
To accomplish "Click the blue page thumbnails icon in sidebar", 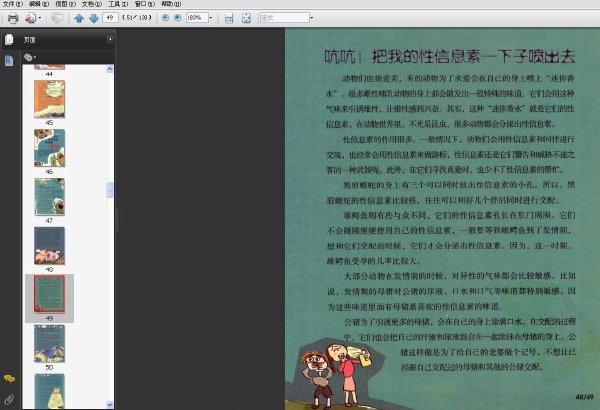I will (9, 60).
